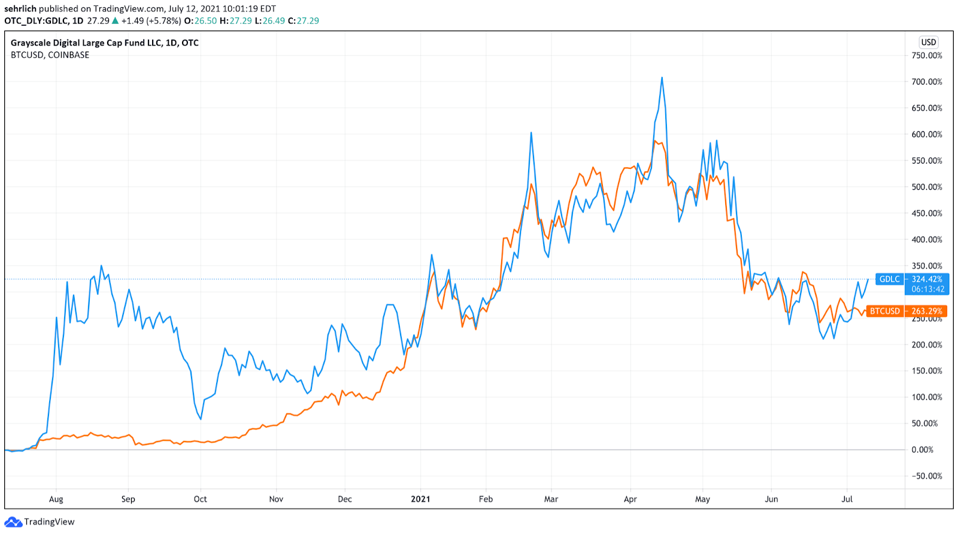Click the Dec time axis label

coord(345,499)
